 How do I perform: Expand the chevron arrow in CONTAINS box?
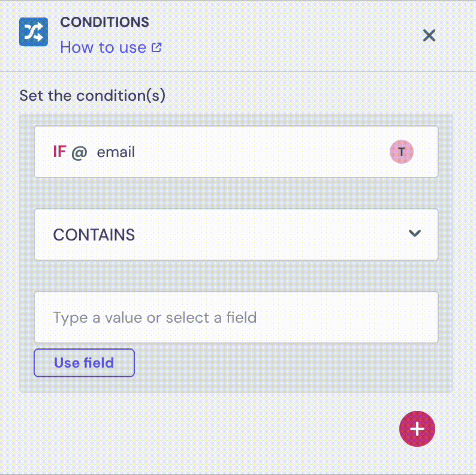pyautogui.click(x=414, y=233)
